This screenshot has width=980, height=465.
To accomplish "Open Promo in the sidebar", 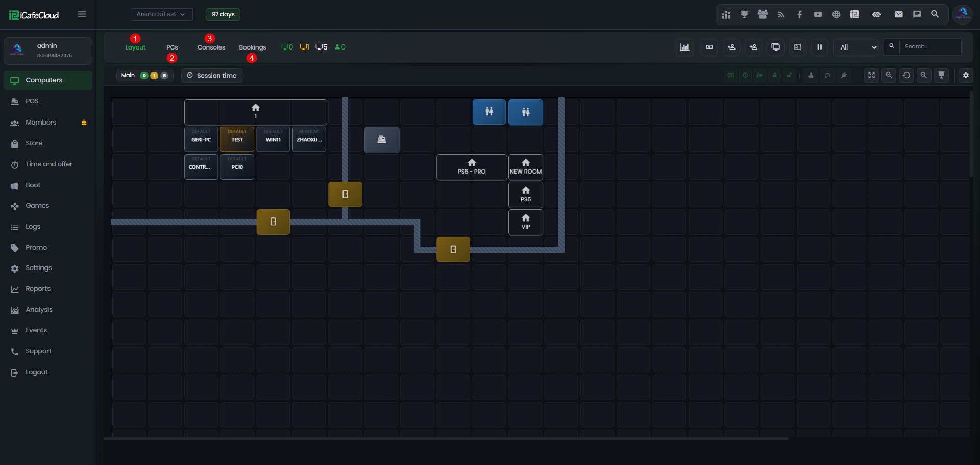I will click(48, 248).
